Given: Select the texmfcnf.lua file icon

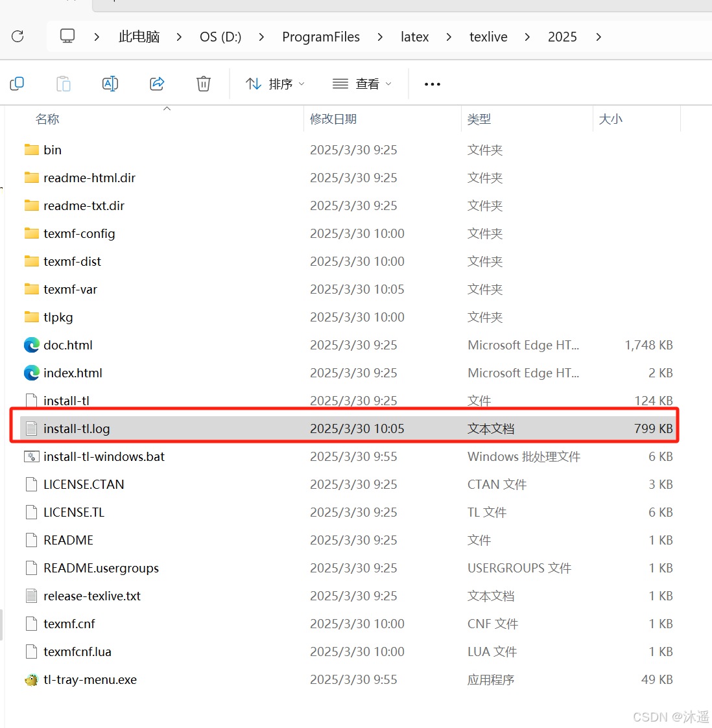Looking at the screenshot, I should point(32,652).
